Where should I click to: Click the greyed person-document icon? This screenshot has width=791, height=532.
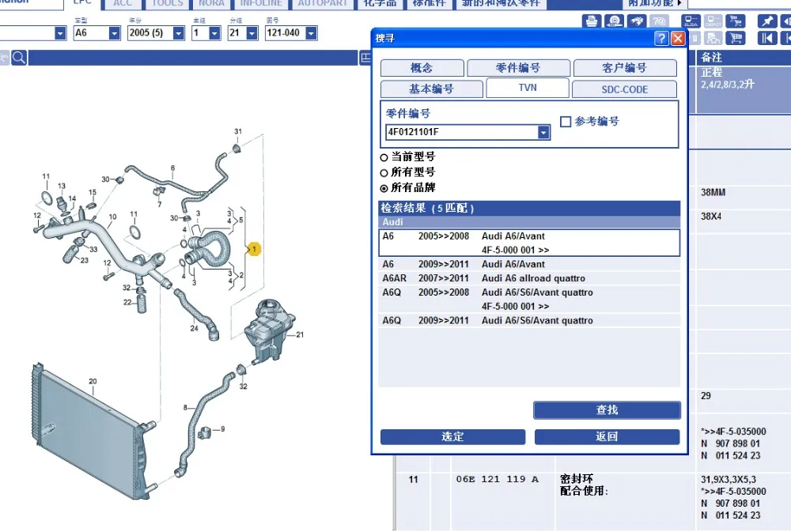click(x=713, y=38)
